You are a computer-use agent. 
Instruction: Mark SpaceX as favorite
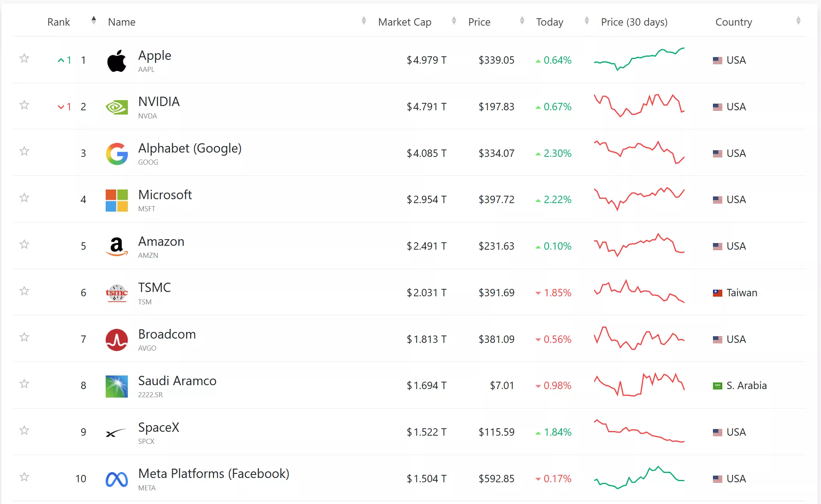(24, 430)
